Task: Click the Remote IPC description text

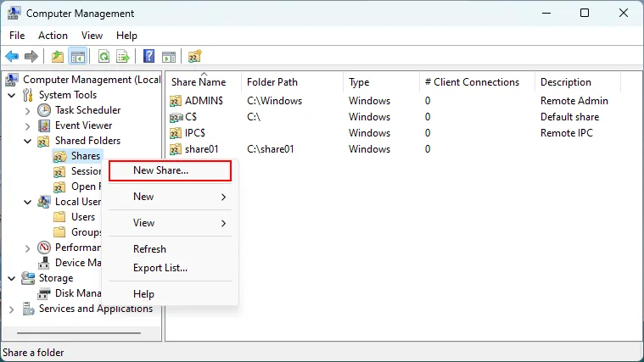Action: (567, 133)
